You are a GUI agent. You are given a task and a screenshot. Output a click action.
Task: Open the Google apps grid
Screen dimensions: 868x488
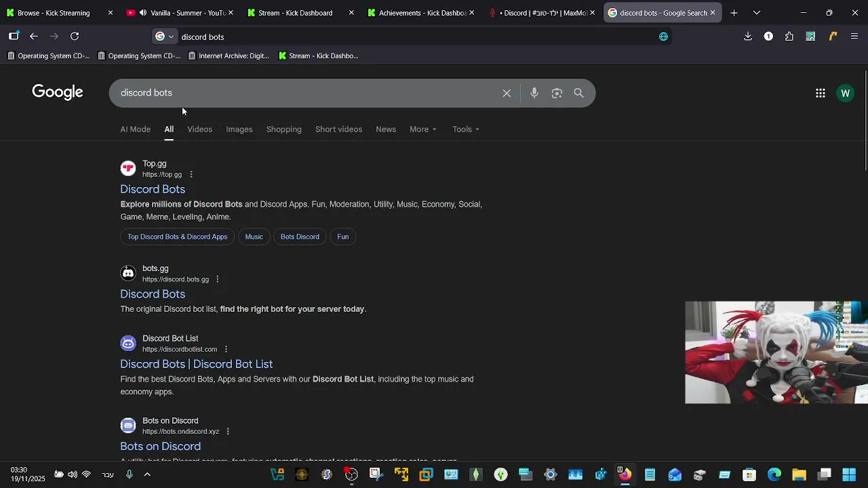[x=821, y=94]
